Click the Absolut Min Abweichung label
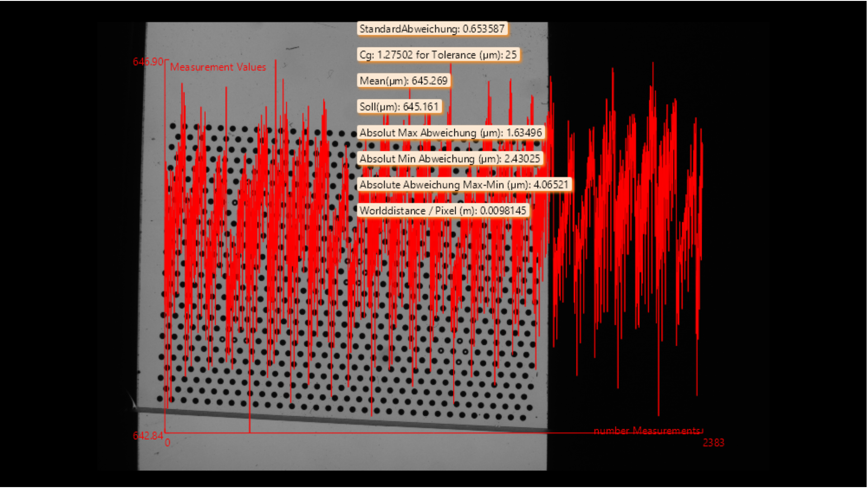868x488 pixels. click(449, 159)
